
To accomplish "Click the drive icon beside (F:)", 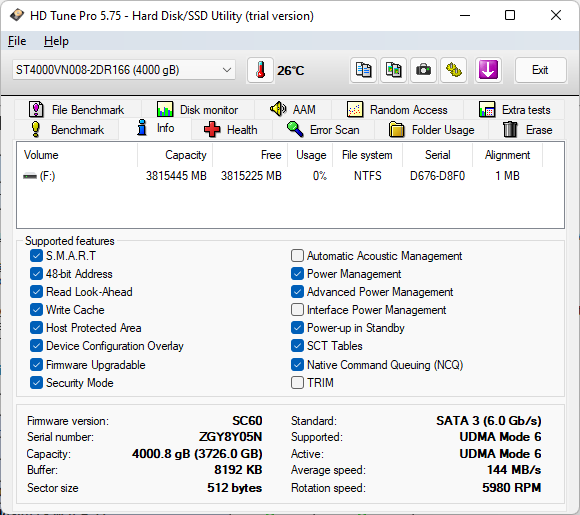I will pos(30,176).
